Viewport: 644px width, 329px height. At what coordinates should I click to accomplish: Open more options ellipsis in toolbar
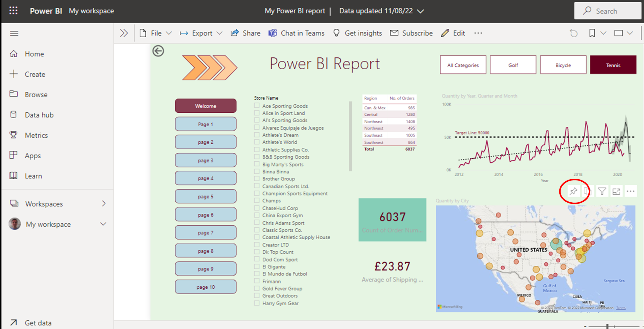478,33
